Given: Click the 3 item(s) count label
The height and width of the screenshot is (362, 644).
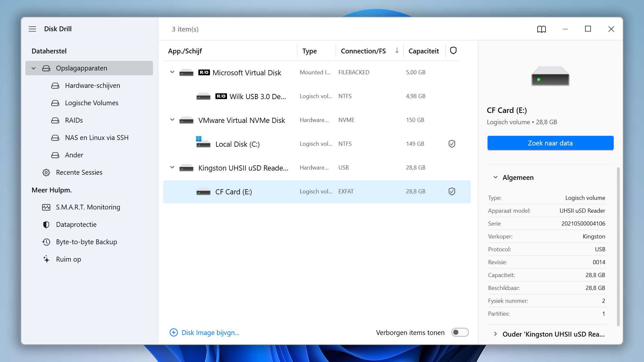Looking at the screenshot, I should pyautogui.click(x=185, y=29).
